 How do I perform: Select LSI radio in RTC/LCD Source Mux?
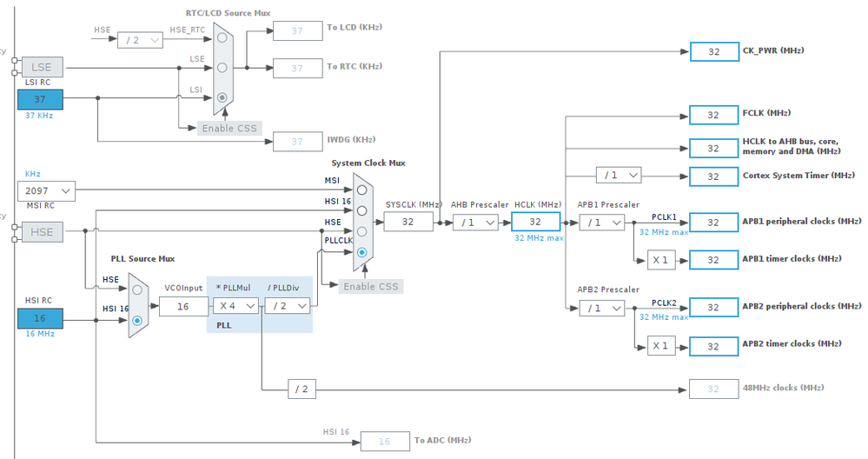point(222,97)
